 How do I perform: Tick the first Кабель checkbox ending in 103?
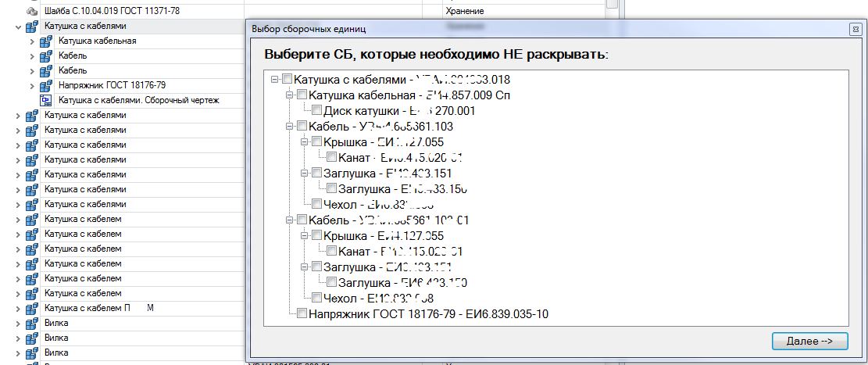click(302, 127)
